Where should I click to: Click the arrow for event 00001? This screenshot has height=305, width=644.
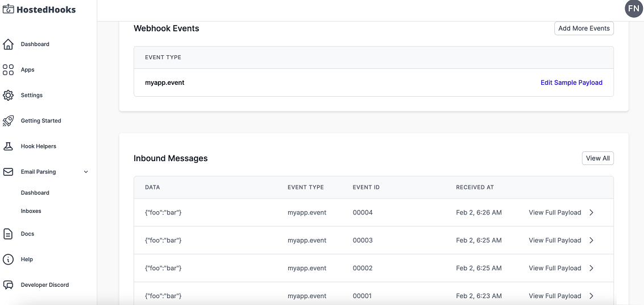point(592,296)
